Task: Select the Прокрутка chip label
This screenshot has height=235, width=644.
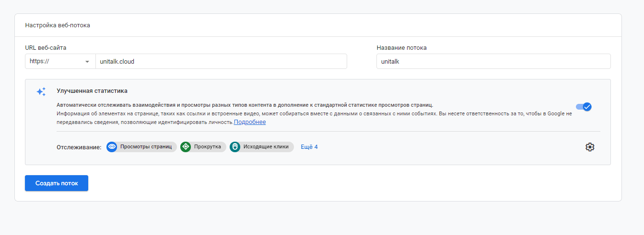Action: click(x=207, y=147)
